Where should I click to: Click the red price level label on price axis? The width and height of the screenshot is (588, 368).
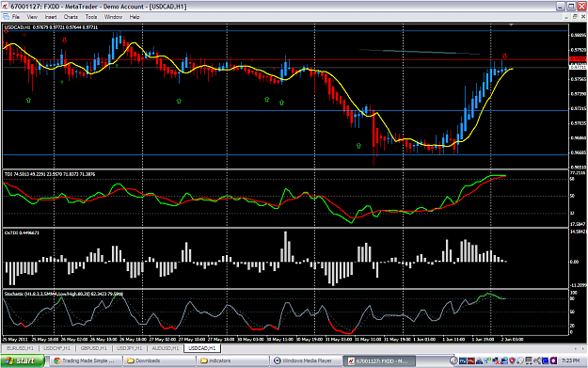pyautogui.click(x=578, y=59)
